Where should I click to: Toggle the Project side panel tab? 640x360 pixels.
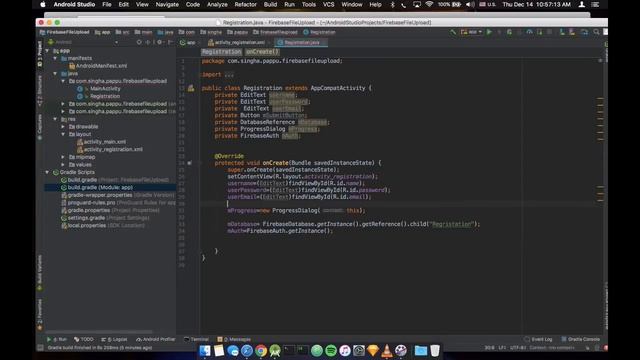(40, 53)
